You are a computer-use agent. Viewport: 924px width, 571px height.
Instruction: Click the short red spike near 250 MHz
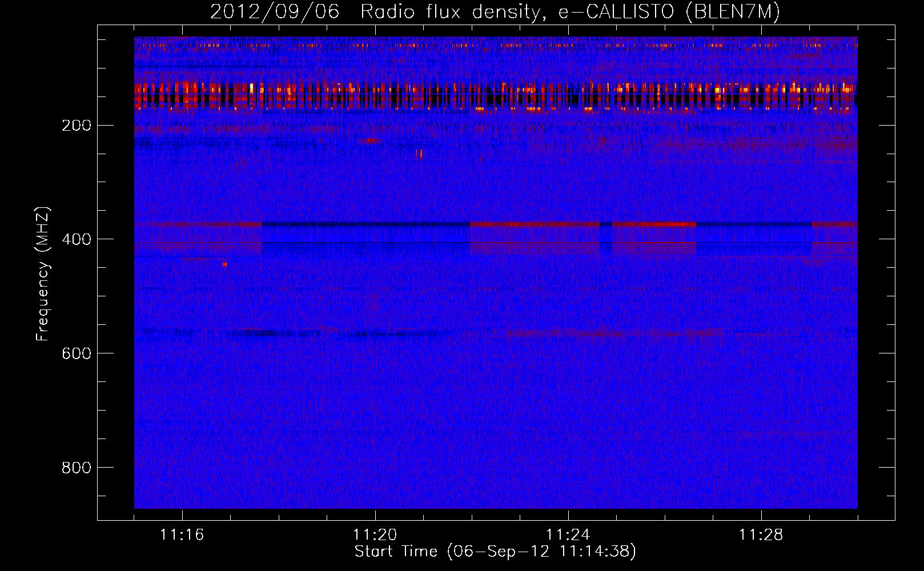[421, 153]
